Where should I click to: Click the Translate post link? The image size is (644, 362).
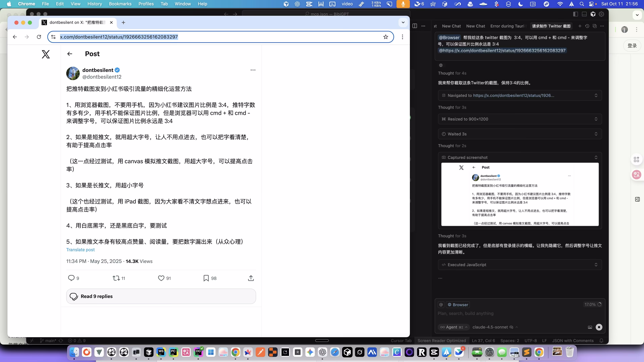(x=80, y=250)
